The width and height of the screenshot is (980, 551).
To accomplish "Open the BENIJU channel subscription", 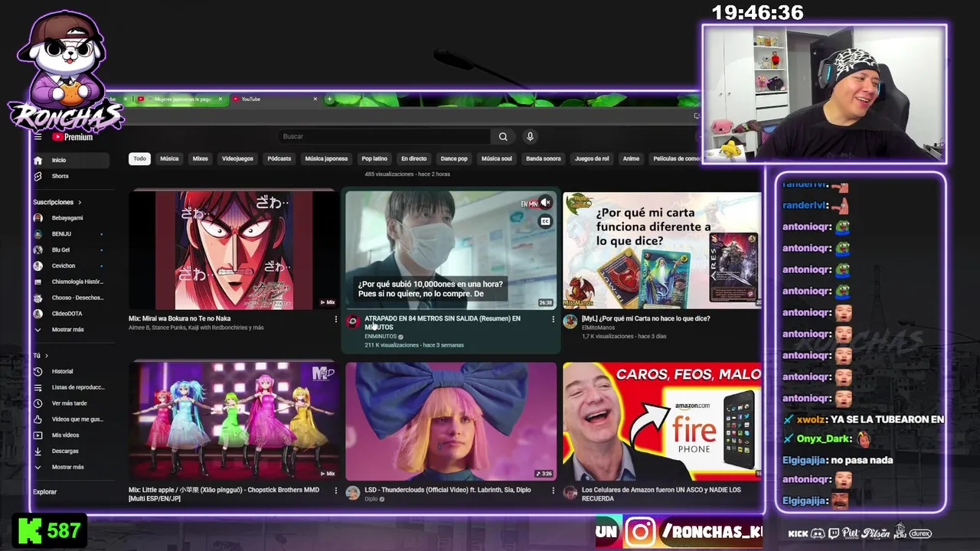I will click(70, 234).
